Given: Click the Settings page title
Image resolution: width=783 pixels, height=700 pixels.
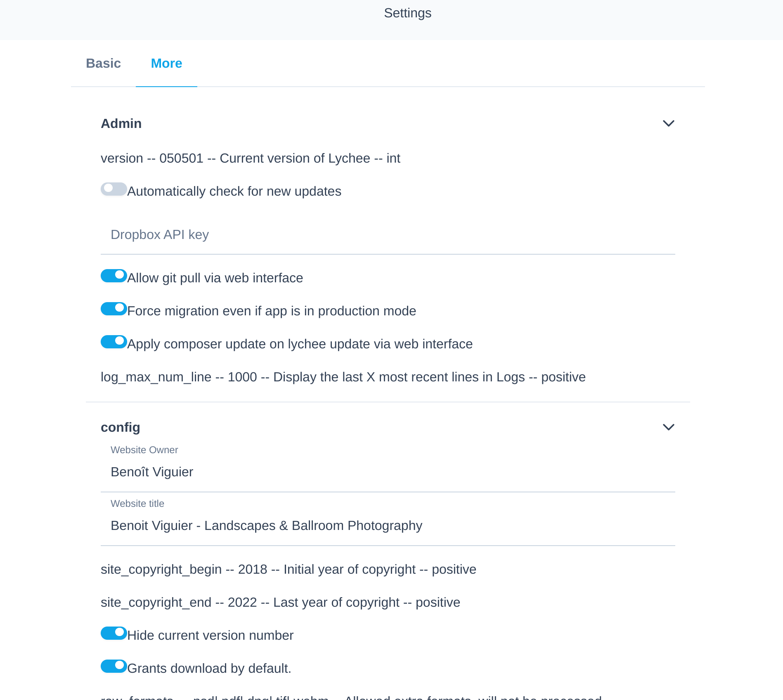Looking at the screenshot, I should click(407, 13).
